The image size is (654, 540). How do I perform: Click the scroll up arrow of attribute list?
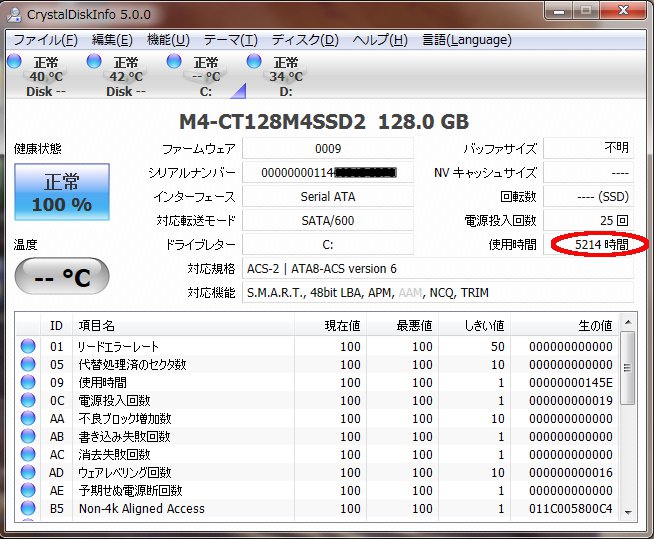click(628, 322)
